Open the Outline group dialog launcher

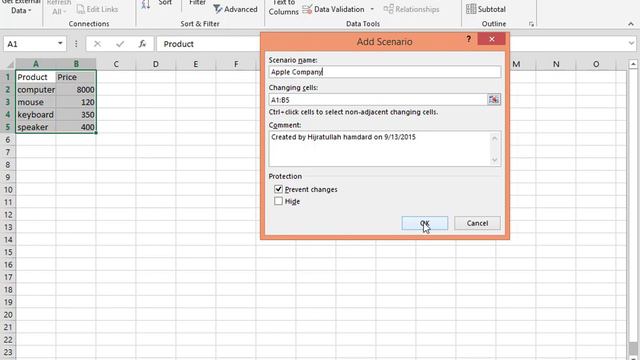click(x=531, y=24)
